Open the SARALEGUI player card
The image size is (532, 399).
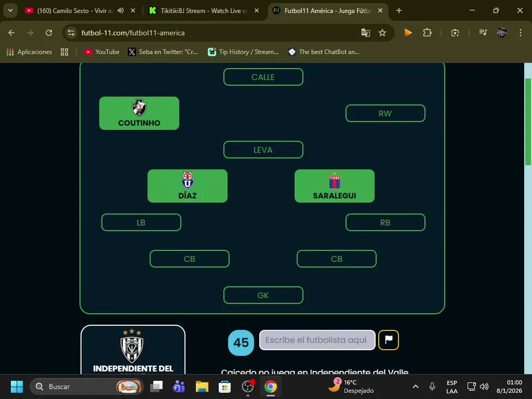pos(335,186)
